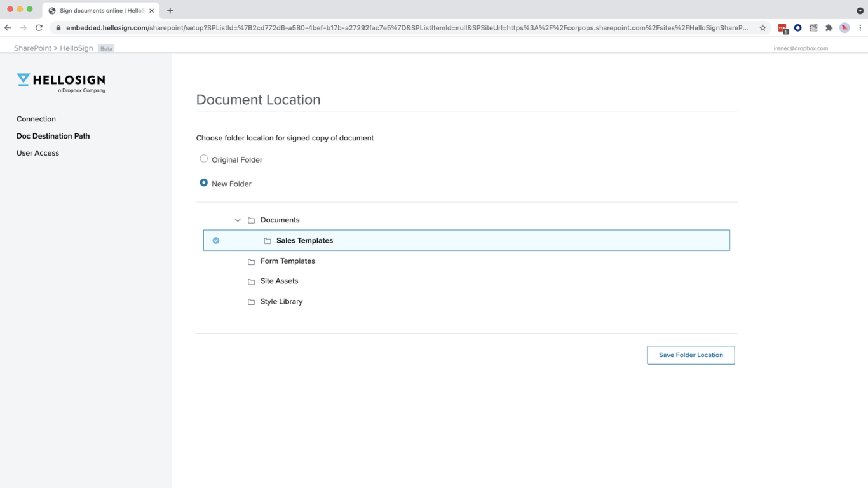Screen dimensions: 868x488
Task: Click the red bird profile avatar
Action: tap(844, 28)
